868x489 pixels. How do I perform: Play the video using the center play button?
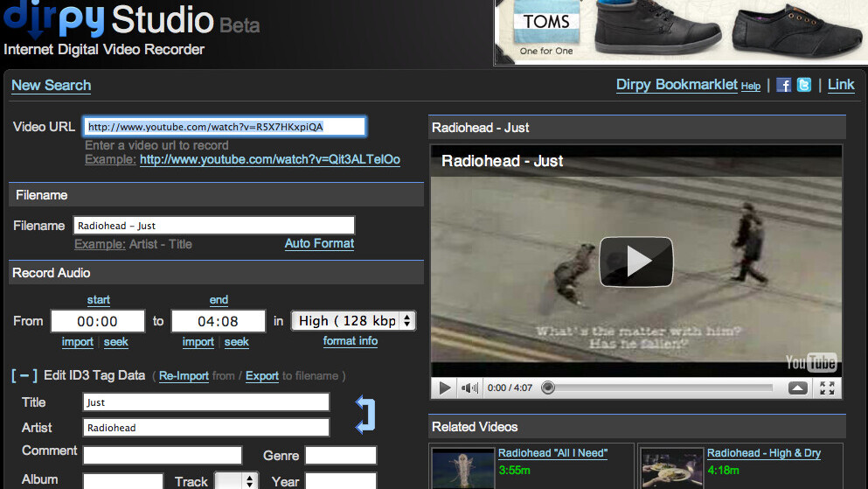(x=636, y=262)
